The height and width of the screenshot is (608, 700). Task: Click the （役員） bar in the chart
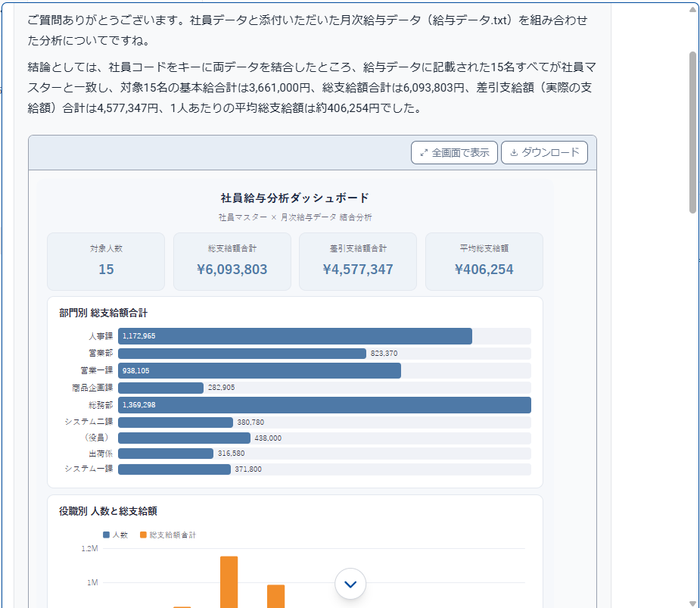[184, 438]
